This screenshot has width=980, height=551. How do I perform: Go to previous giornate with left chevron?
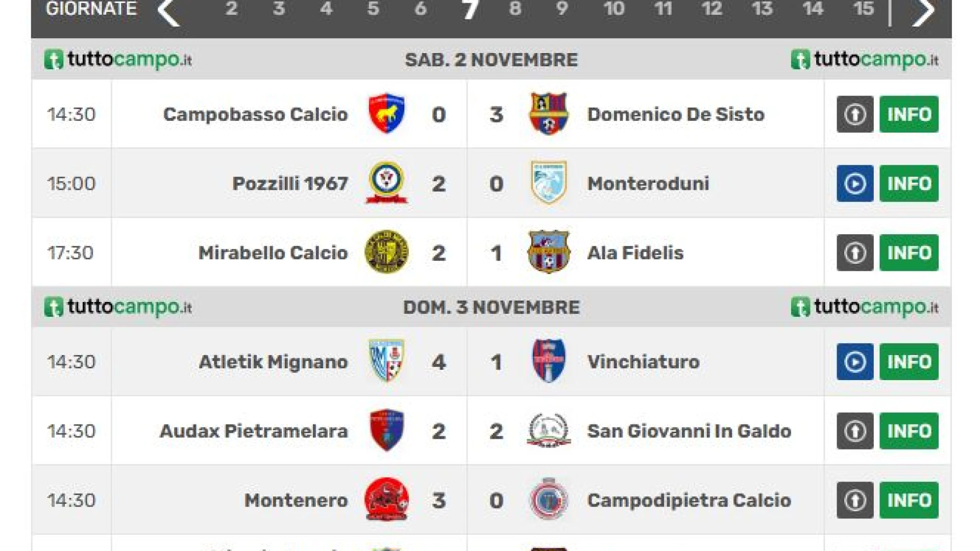(x=168, y=11)
